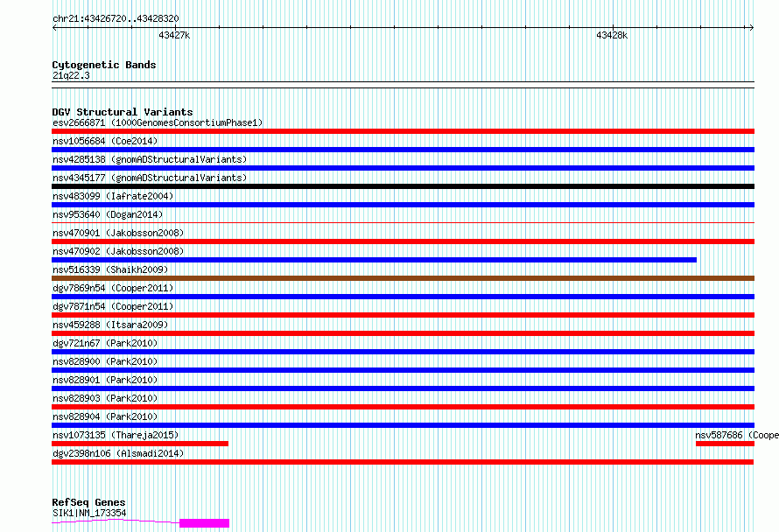Screen dimensions: 779x532
Task: Click the chr21:43426720..43428320 coordinate label
Action: 116,18
